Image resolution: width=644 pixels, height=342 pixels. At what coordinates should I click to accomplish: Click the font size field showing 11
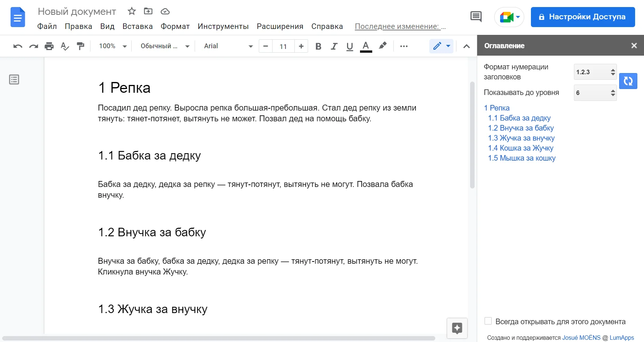pos(283,46)
